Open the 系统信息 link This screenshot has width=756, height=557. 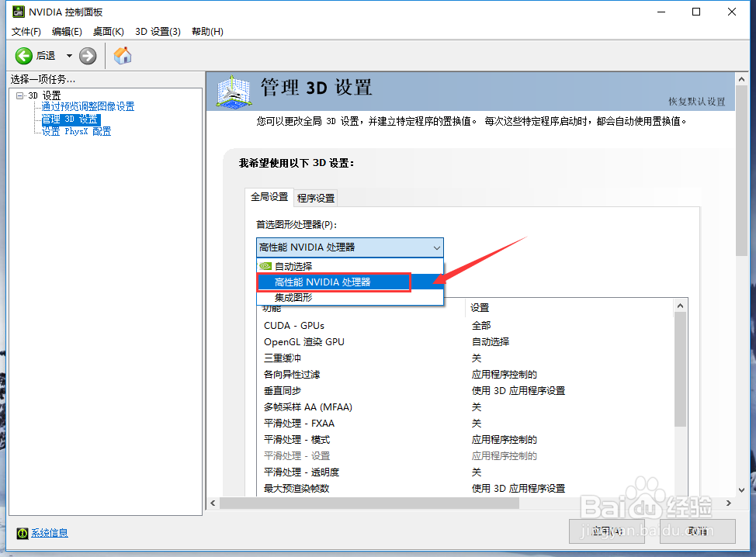pyautogui.click(x=50, y=533)
